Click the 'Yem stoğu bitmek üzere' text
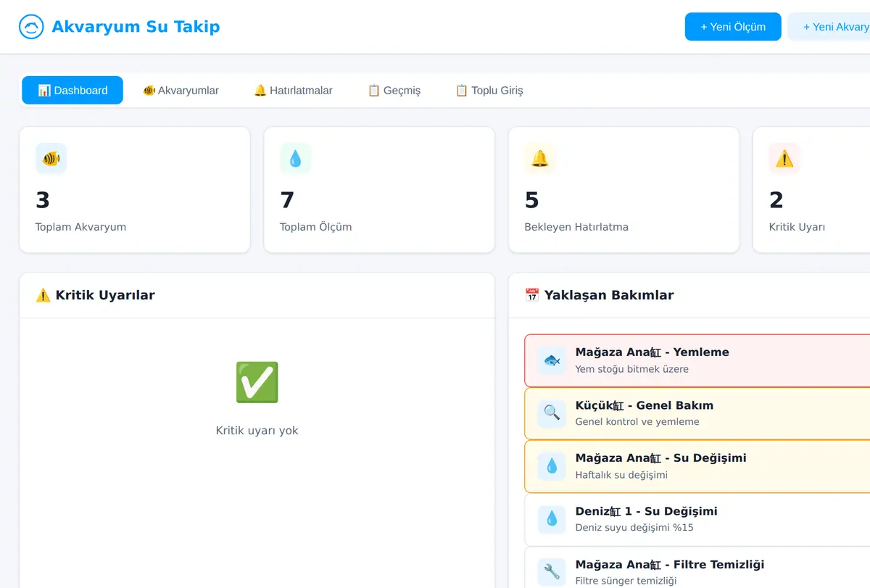This screenshot has height=588, width=870. click(x=632, y=369)
